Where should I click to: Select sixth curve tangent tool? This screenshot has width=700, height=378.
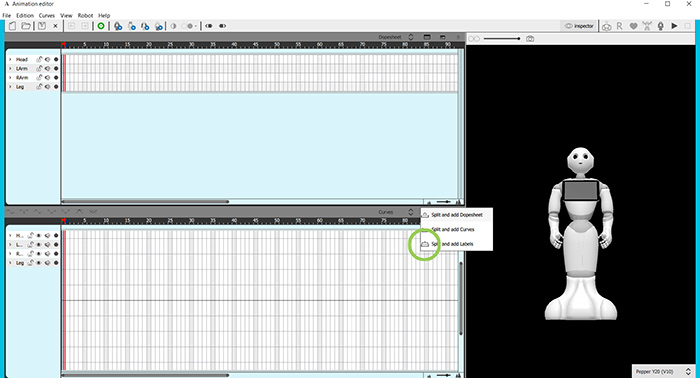tap(79, 212)
